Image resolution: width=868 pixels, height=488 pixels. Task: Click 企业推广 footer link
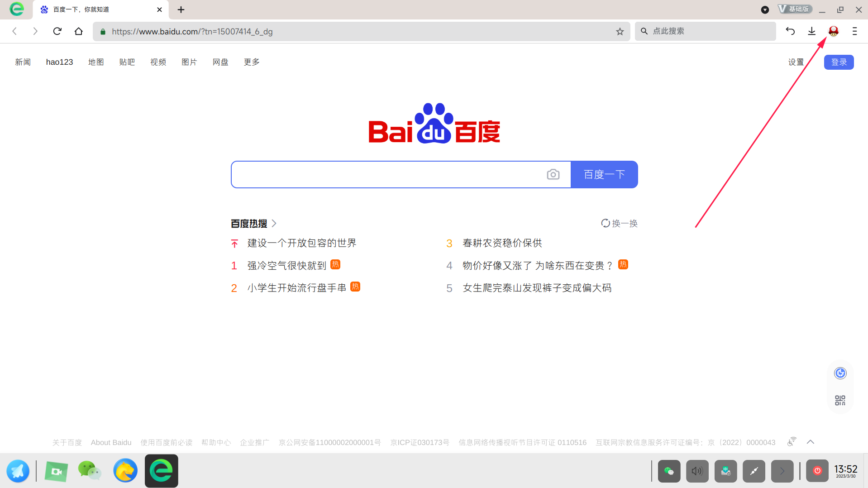254,442
